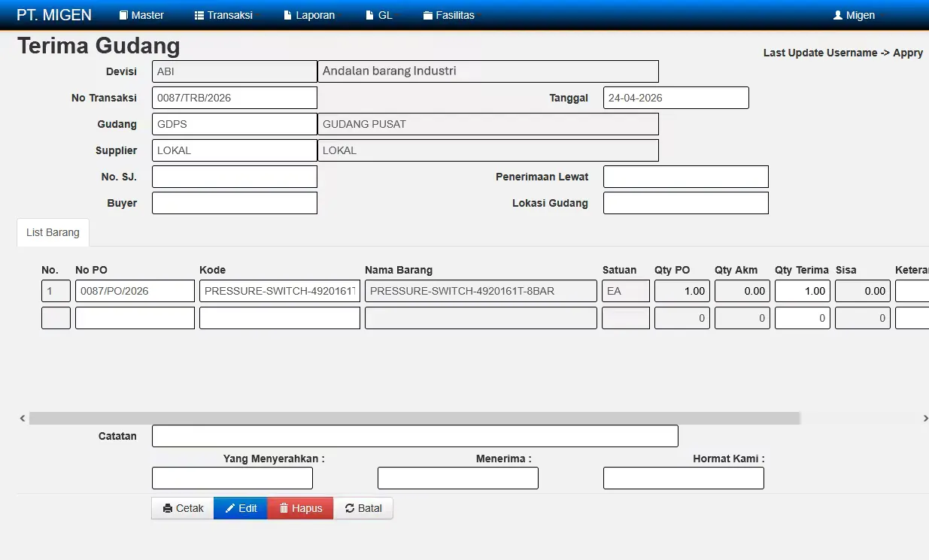929x560 pixels.
Task: Click the 'GUDANG PUSAT' name field
Action: click(488, 124)
